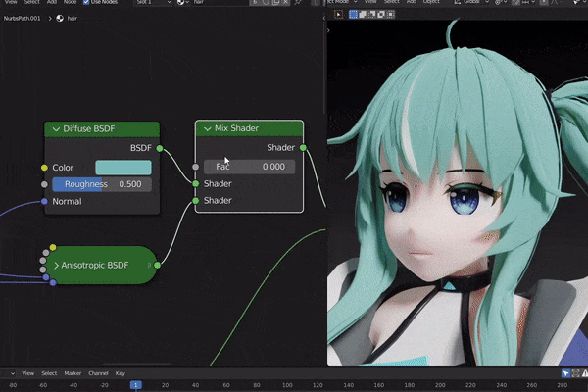This screenshot has height=392, width=588.
Task: Click the yellow Anisotropic input socket
Action: (53, 247)
